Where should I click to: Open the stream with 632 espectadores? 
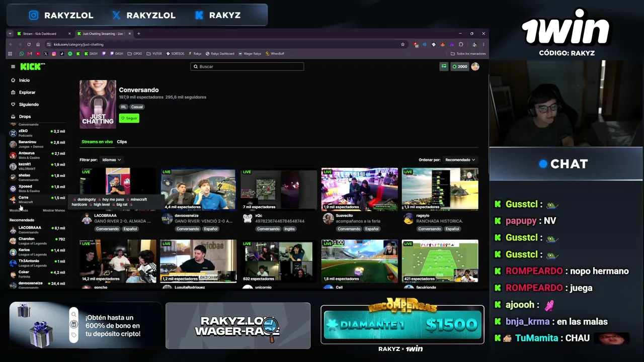coord(279,261)
